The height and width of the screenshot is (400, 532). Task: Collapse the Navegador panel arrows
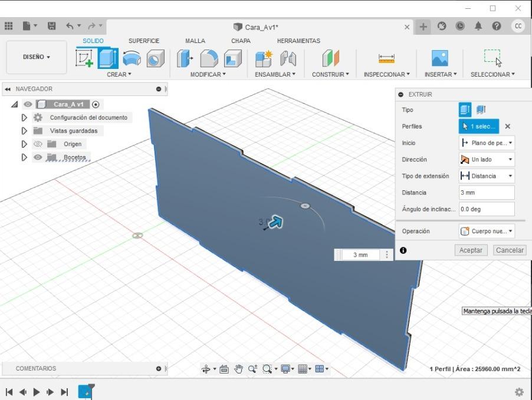point(8,89)
